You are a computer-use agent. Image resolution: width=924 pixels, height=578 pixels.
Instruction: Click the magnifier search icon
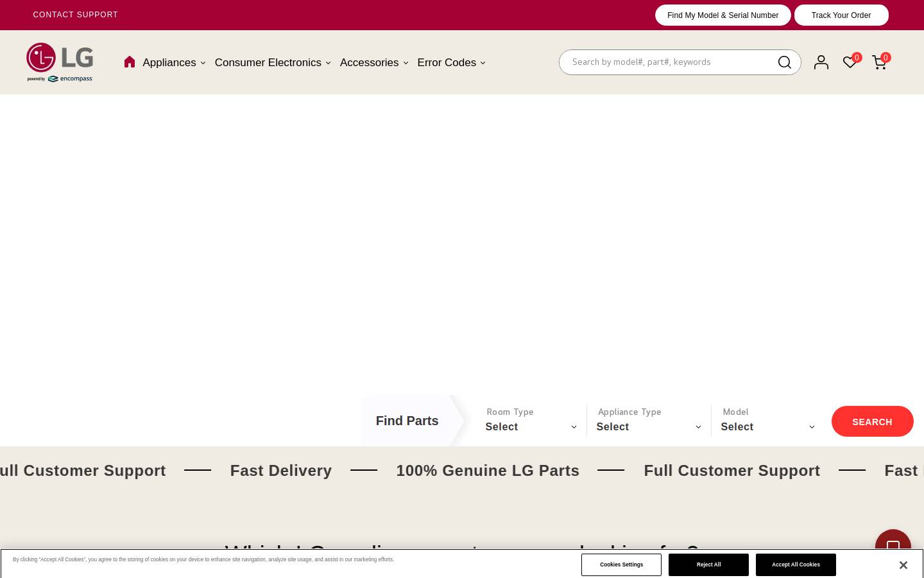point(784,62)
